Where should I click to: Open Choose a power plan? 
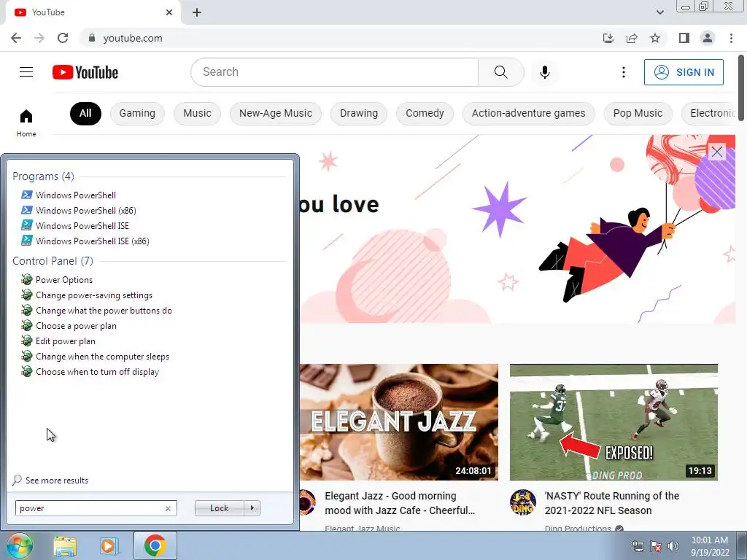[x=69, y=326]
